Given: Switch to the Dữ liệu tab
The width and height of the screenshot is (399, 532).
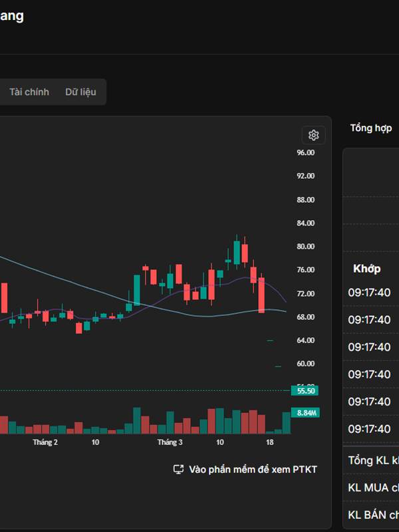Looking at the screenshot, I should pyautogui.click(x=80, y=92).
